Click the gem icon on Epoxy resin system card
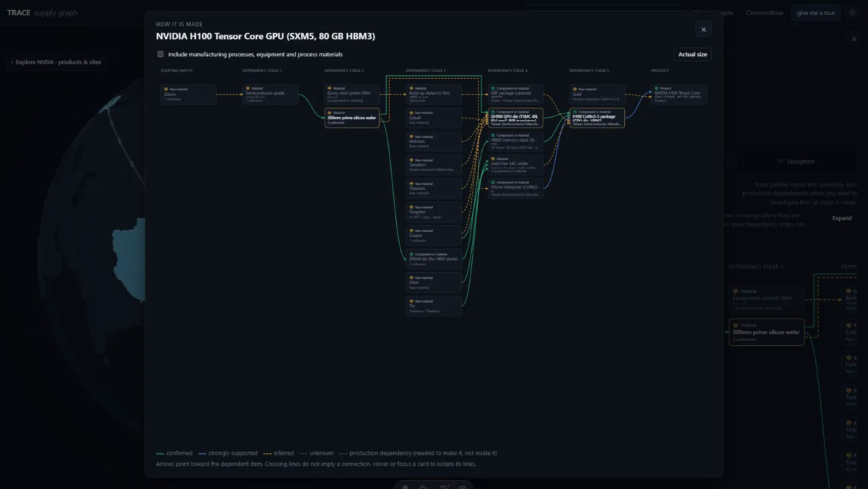 click(330, 88)
